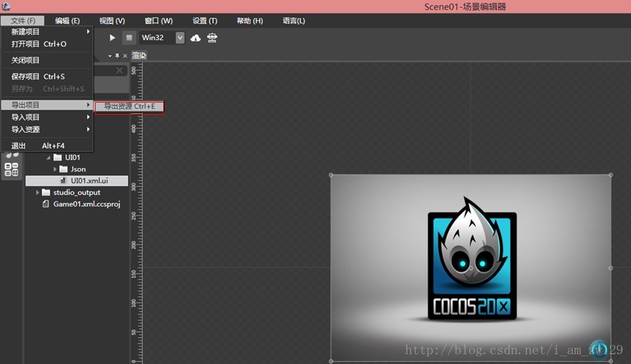631x364 pixels.
Task: Expand the Json folder
Action: (55, 169)
